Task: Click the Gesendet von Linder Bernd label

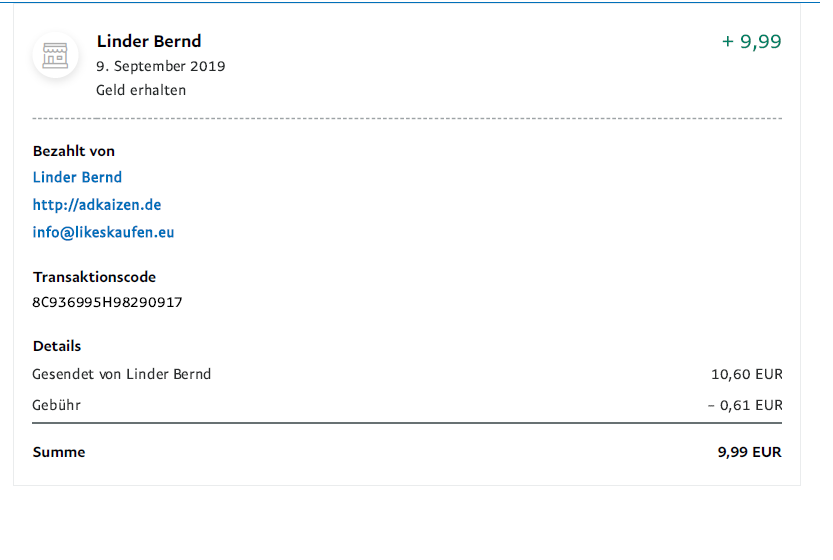Action: coord(122,374)
